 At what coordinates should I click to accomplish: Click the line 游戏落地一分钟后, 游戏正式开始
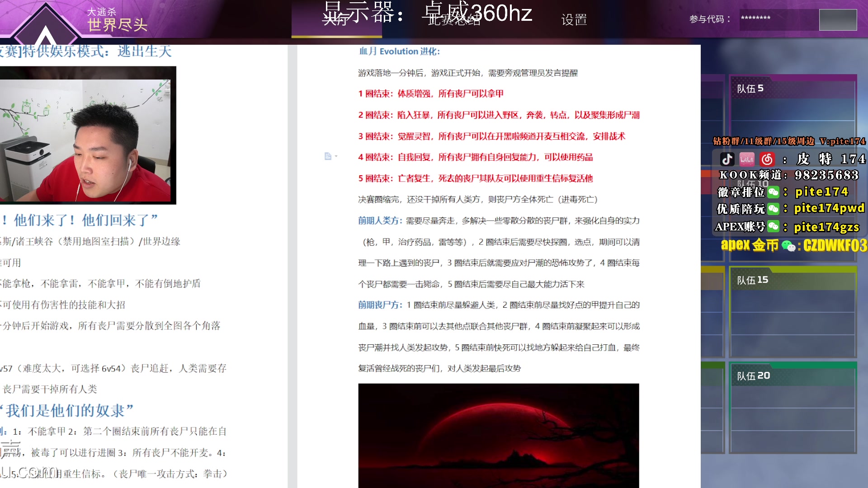coord(468,73)
